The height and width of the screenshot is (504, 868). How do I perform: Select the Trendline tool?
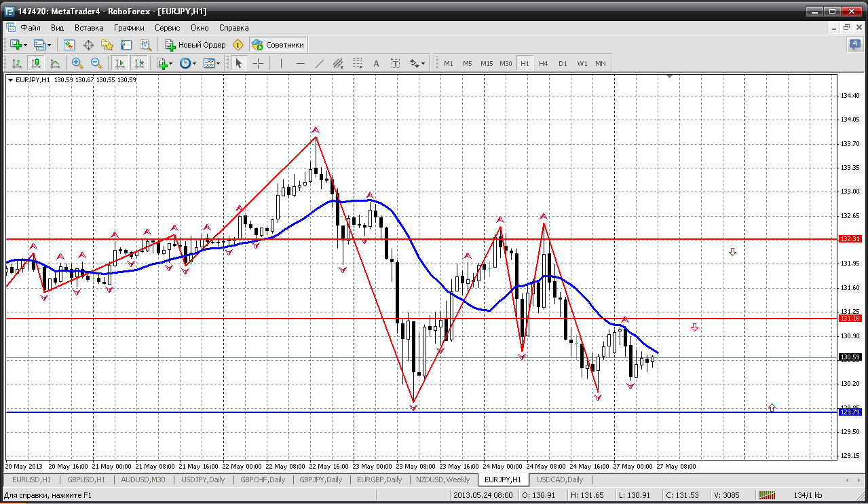(320, 63)
